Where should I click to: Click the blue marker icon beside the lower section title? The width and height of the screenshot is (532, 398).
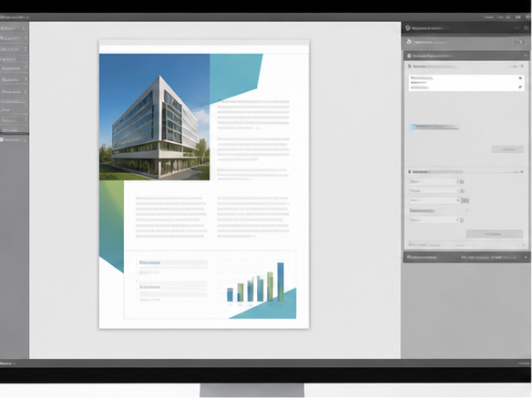tap(410, 172)
